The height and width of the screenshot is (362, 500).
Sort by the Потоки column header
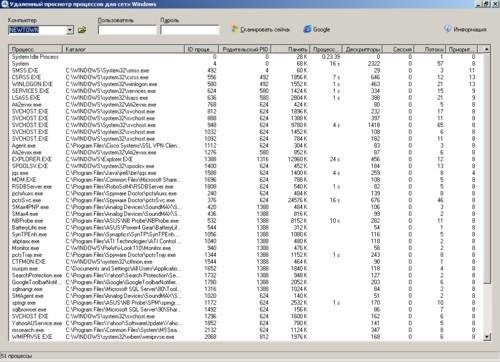430,49
